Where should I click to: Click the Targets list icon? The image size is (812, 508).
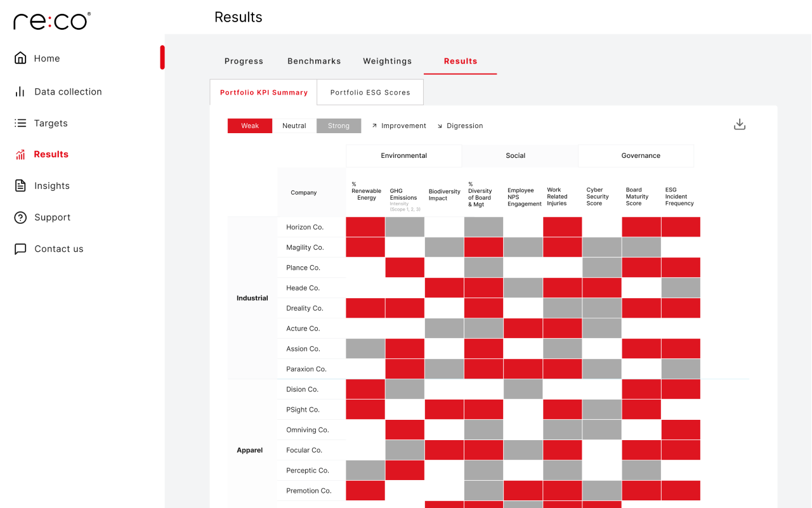click(x=20, y=123)
